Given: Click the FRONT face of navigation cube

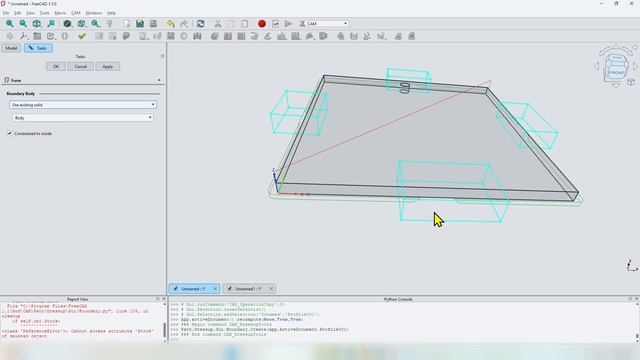Looking at the screenshot, I should pyautogui.click(x=616, y=72).
